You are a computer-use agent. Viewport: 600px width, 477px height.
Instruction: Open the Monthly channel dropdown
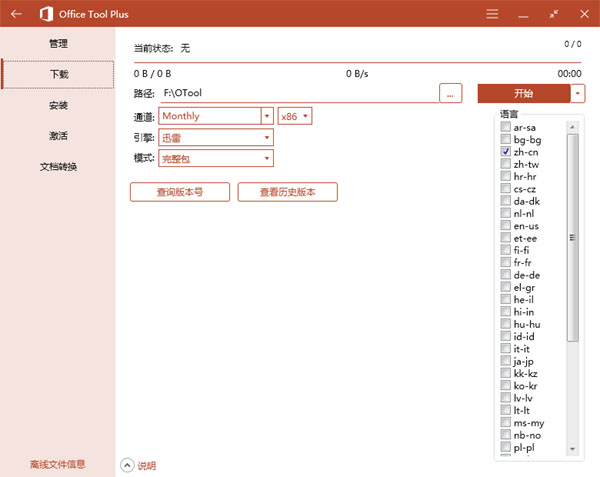267,116
